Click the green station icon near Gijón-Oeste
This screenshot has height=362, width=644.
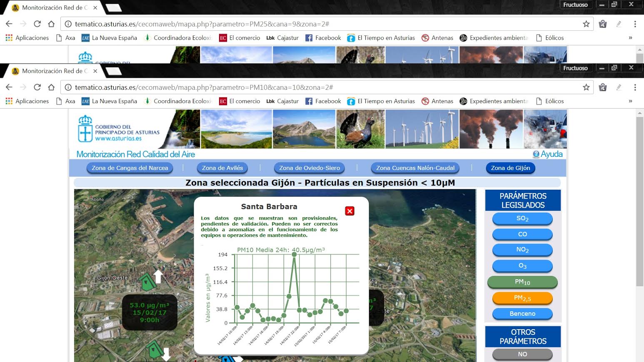coord(147,282)
